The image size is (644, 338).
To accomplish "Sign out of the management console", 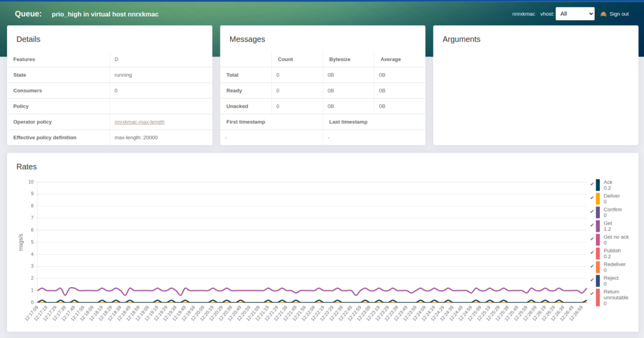I will click(619, 14).
